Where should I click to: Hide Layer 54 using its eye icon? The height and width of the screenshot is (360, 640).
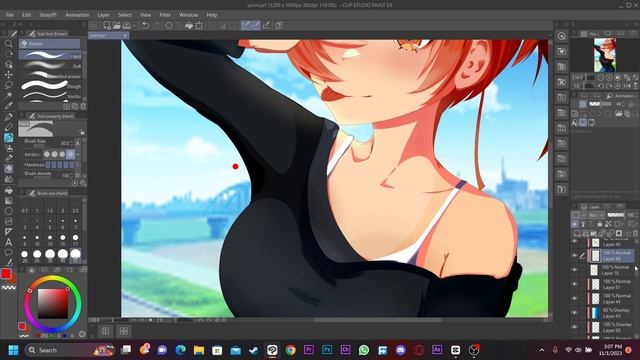575,256
